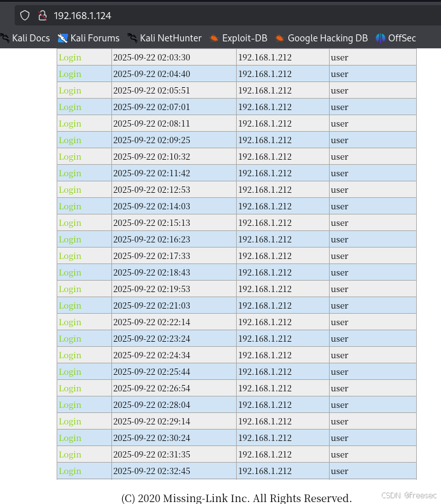The height and width of the screenshot is (504, 441).
Task: Click Login link in 02:32:45 row
Action: click(x=70, y=471)
